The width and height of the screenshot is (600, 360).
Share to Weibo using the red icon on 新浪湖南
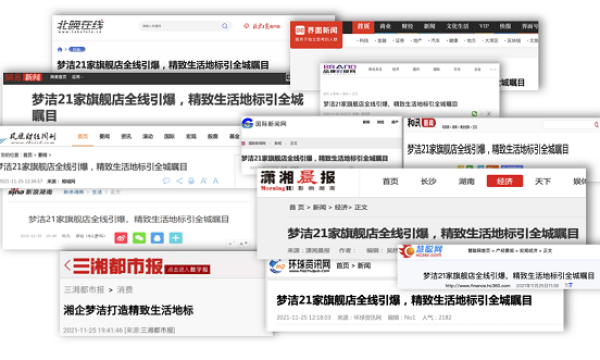click(x=121, y=238)
